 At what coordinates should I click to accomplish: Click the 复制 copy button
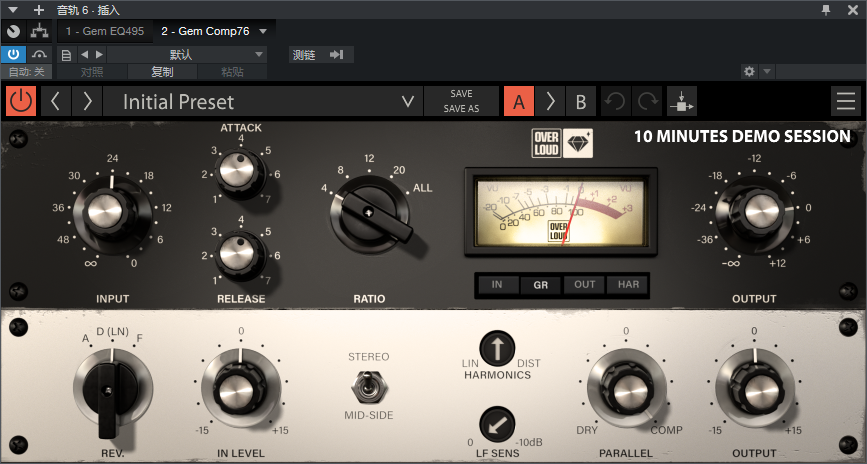coord(163,72)
